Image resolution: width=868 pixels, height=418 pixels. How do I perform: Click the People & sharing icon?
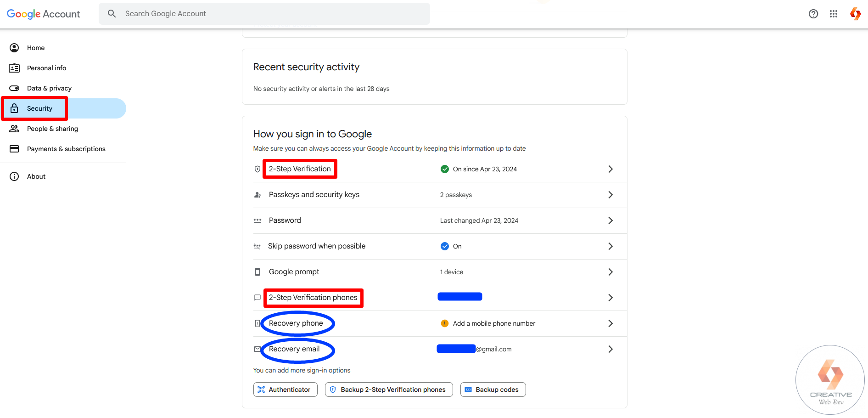tap(14, 129)
